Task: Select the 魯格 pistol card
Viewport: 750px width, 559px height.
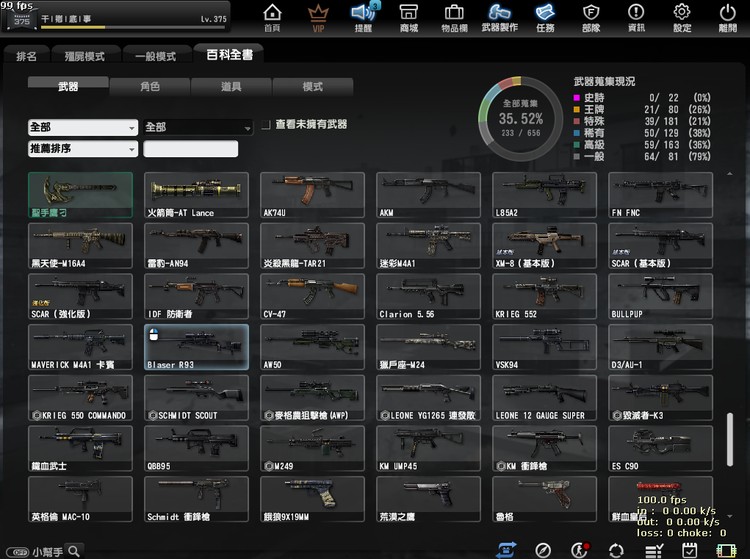Action: (544, 499)
